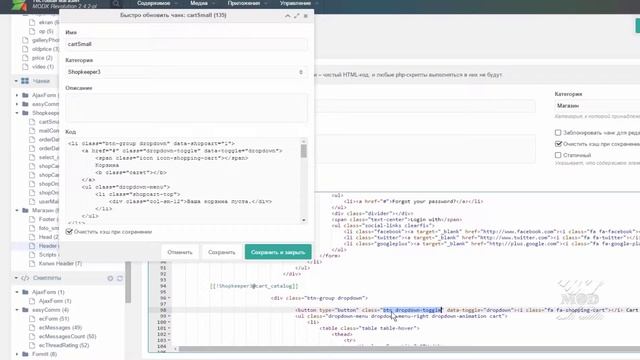Image resolution: width=640 pixels, height=360 pixels.
Task: Click the file icon next to Копия Header (7)
Action: tap(32, 264)
